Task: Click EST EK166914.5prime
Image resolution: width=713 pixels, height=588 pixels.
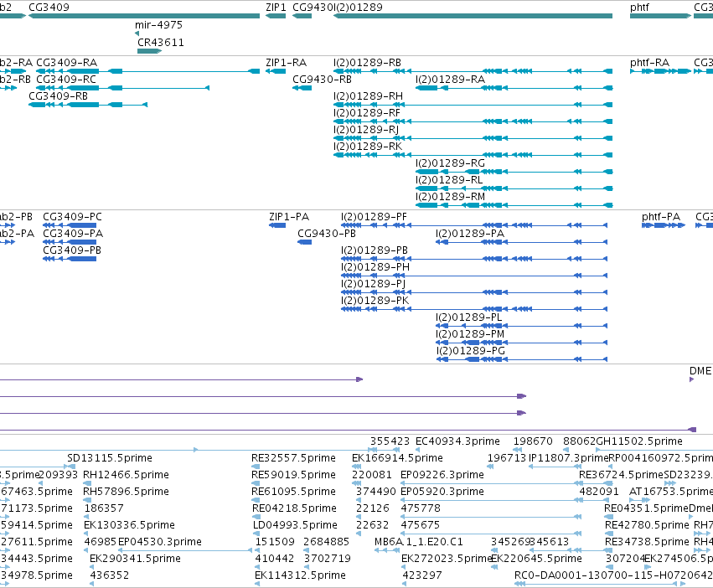Action: (x=397, y=458)
